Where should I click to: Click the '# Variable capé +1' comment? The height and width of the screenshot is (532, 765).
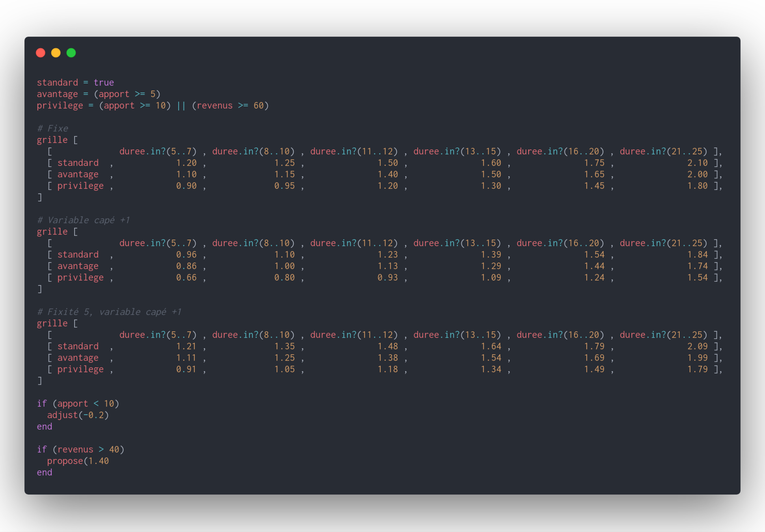[x=83, y=220]
